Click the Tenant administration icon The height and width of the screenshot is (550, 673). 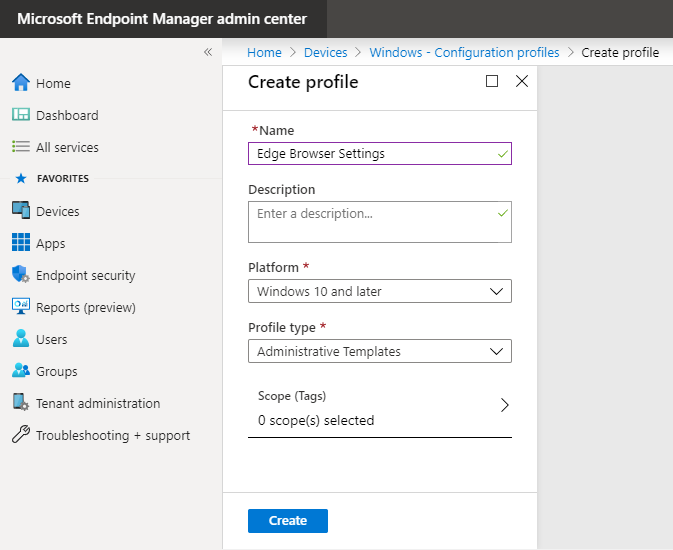[x=21, y=402]
